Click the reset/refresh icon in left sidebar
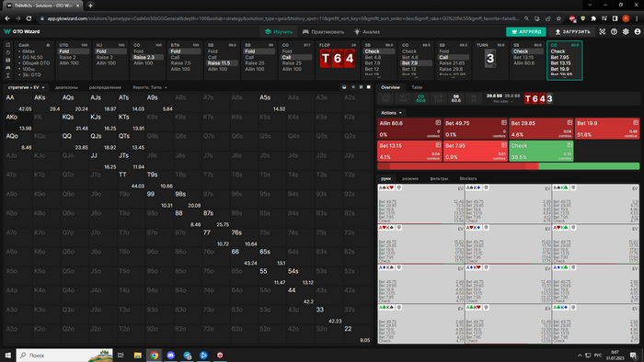Image resolution: width=644 pixels, height=362 pixels. tap(7, 52)
